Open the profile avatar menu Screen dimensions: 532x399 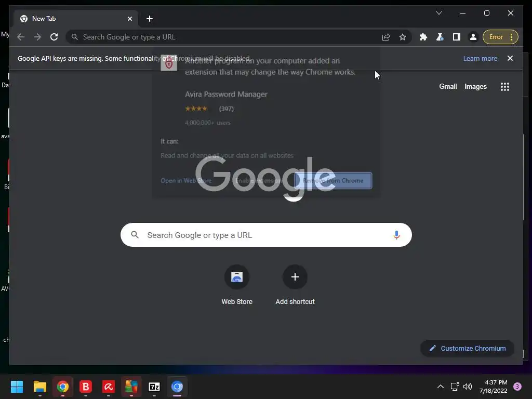tap(473, 37)
